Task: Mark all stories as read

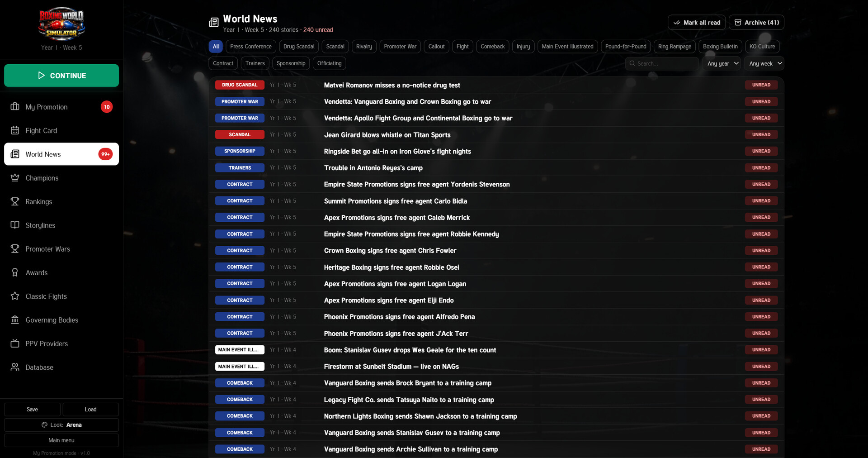Action: (697, 23)
